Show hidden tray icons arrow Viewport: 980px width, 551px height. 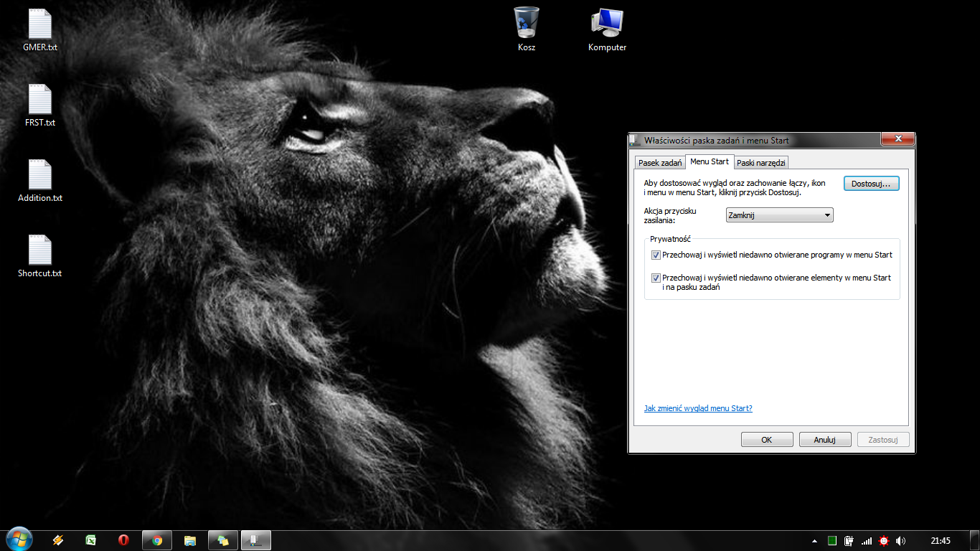tap(814, 541)
